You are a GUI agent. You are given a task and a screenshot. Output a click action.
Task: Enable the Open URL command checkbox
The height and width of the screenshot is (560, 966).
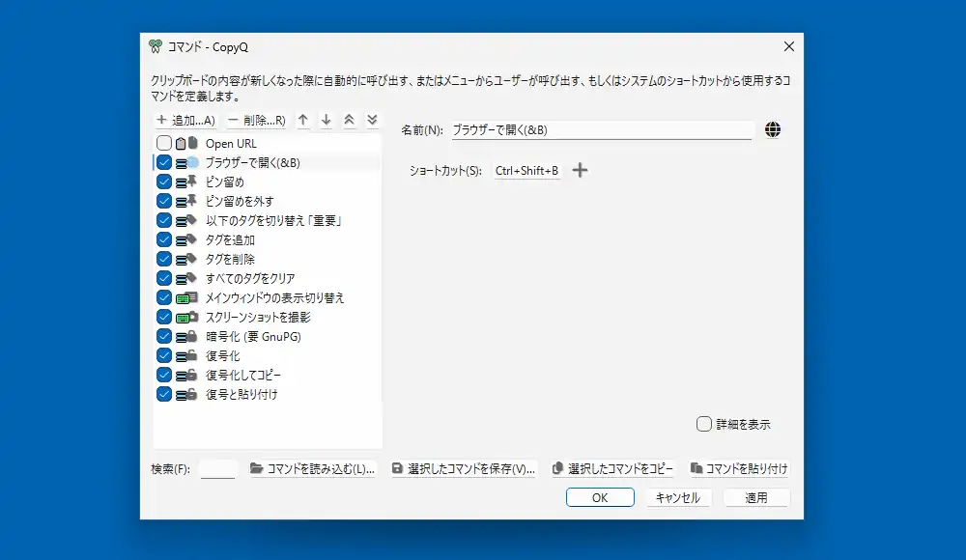tap(164, 144)
